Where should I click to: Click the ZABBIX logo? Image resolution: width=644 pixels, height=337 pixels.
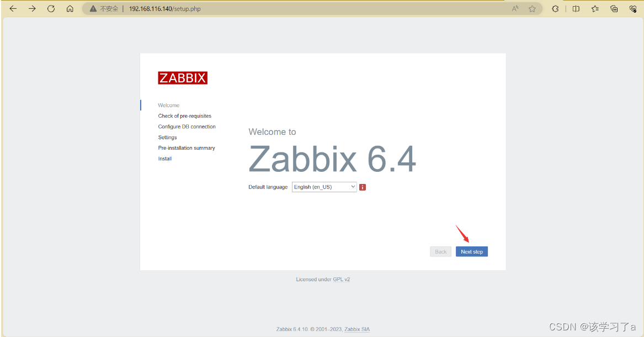[x=183, y=78]
